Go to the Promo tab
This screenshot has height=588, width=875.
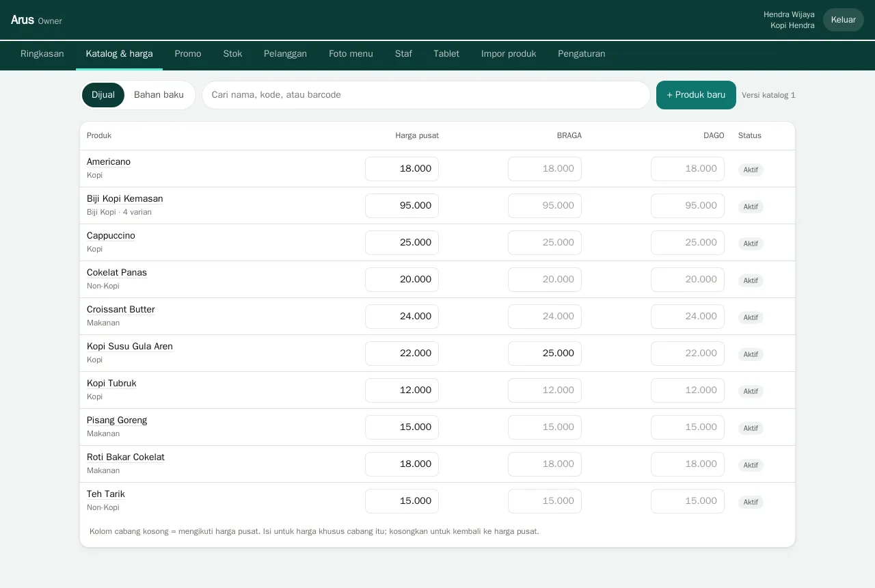coord(188,54)
